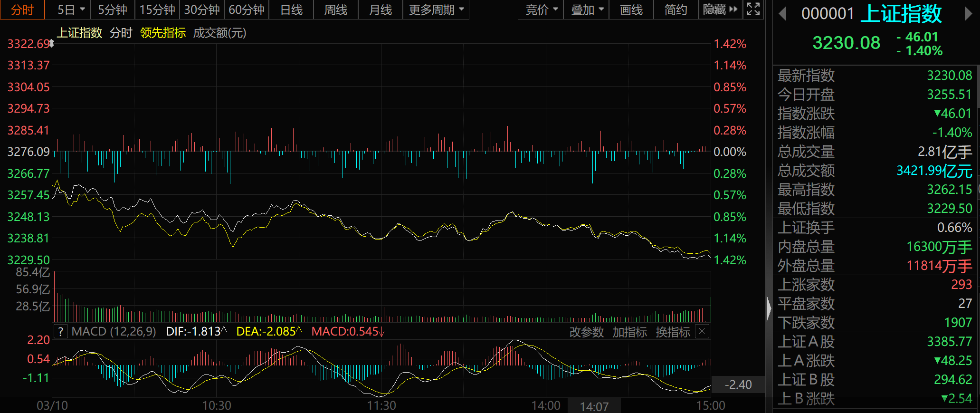Open the 竞价 auction dropdown
The image size is (980, 413).
(541, 10)
